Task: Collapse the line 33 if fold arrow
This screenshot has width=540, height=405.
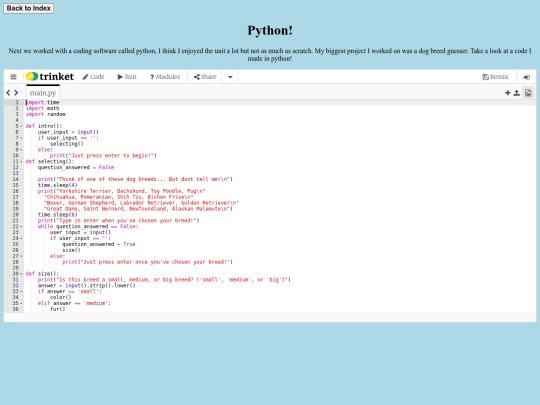Action: click(x=21, y=291)
